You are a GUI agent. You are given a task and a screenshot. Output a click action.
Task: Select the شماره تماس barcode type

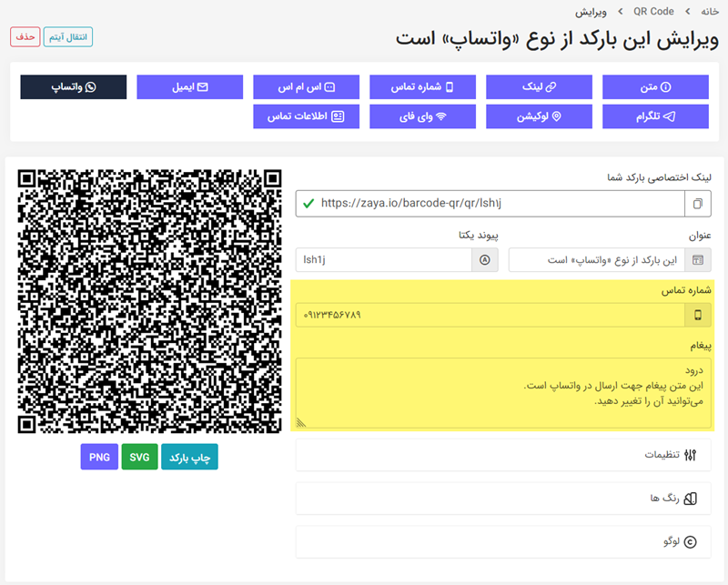point(422,86)
